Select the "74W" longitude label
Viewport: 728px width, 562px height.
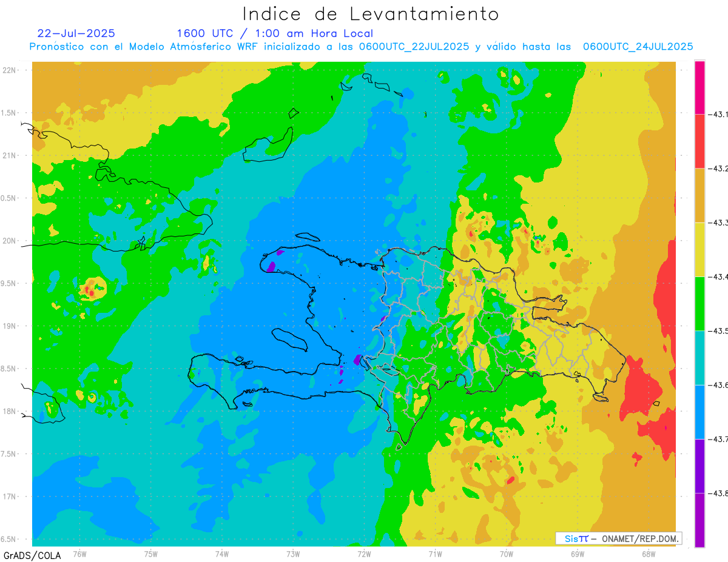pos(222,554)
